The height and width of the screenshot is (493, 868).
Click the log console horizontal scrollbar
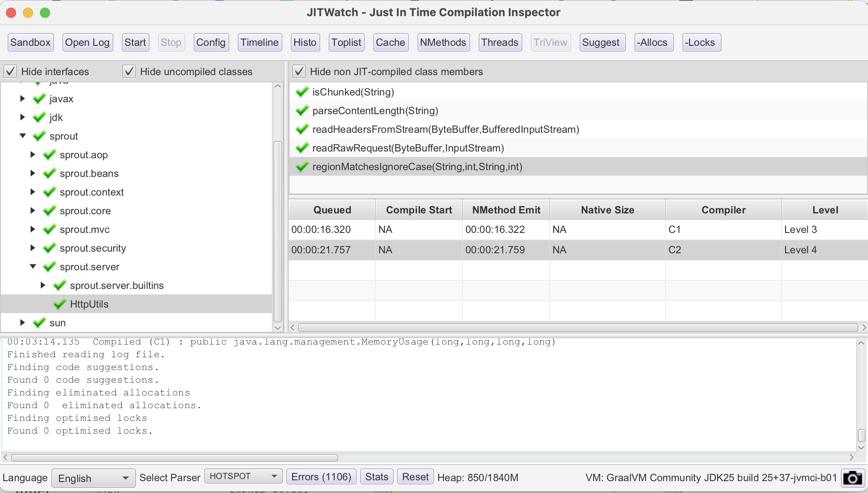pyautogui.click(x=174, y=458)
